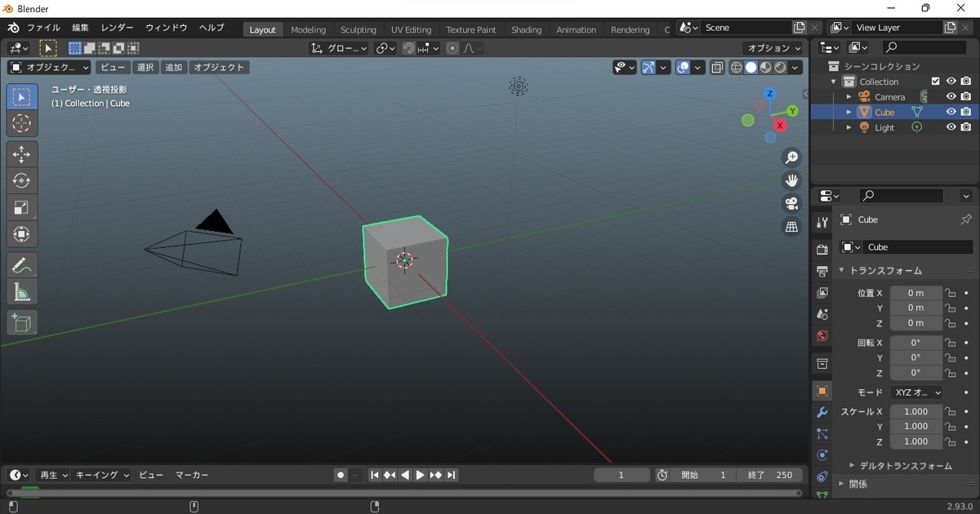
Task: Open the Object properties tab
Action: 822,391
